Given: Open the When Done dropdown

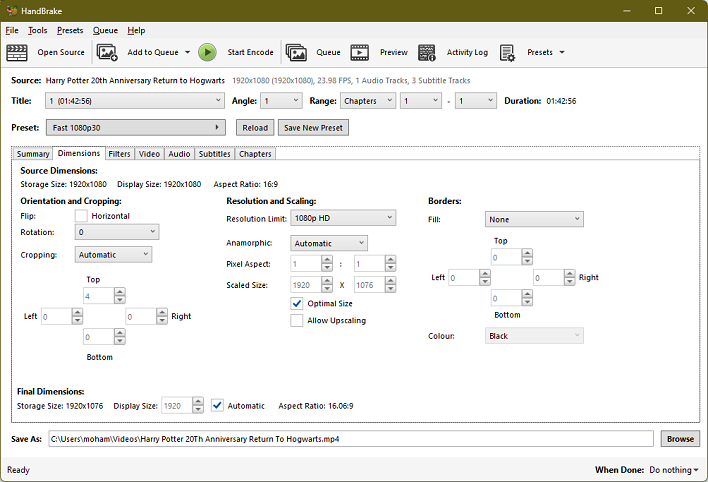Looking at the screenshot, I should point(673,470).
